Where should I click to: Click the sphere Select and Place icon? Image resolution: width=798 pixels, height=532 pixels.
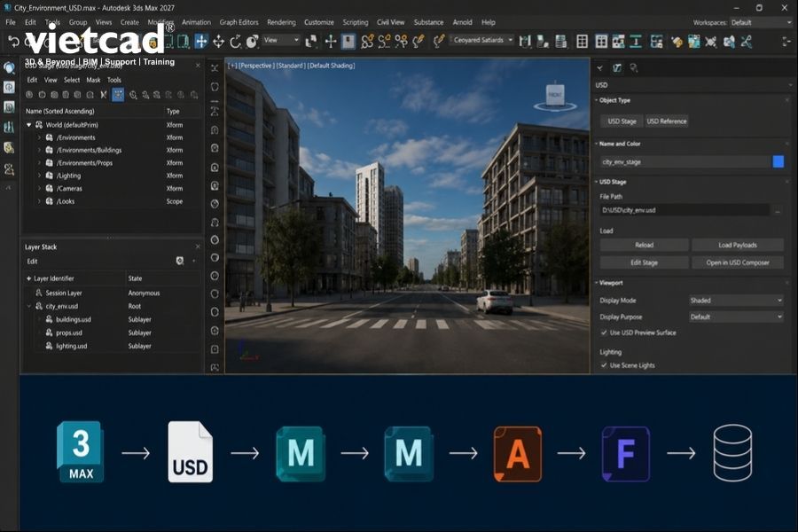[x=253, y=42]
